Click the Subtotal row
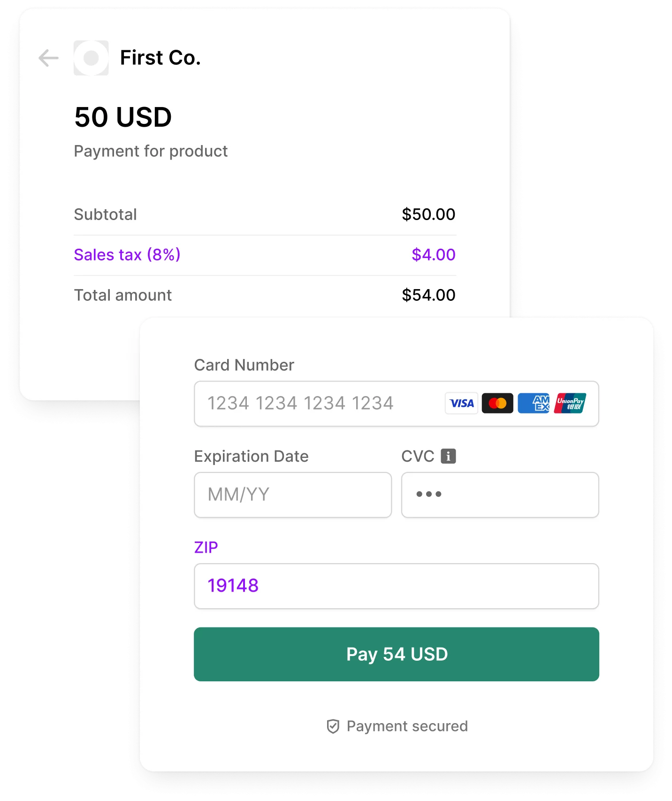This screenshot has height=801, width=672. point(264,214)
